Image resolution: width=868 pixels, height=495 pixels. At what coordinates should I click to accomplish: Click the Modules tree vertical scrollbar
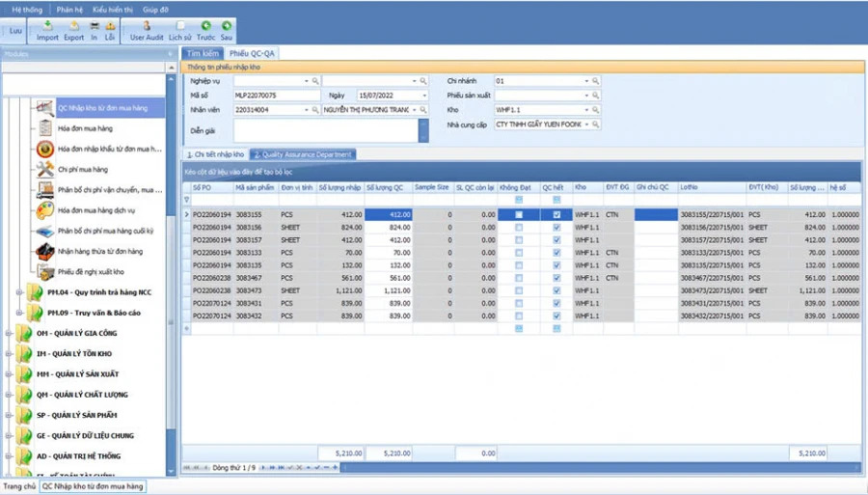tap(171, 277)
